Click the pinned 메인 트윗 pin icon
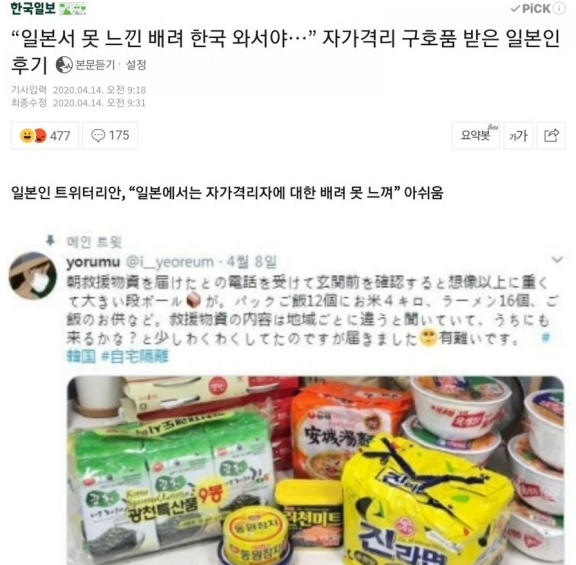 50,241
